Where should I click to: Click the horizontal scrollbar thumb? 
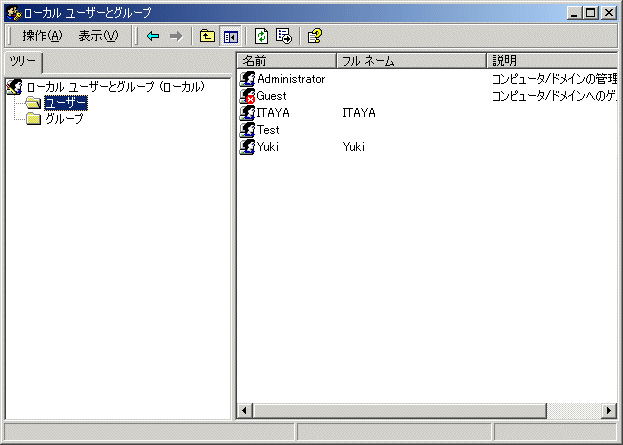pyautogui.click(x=400, y=410)
